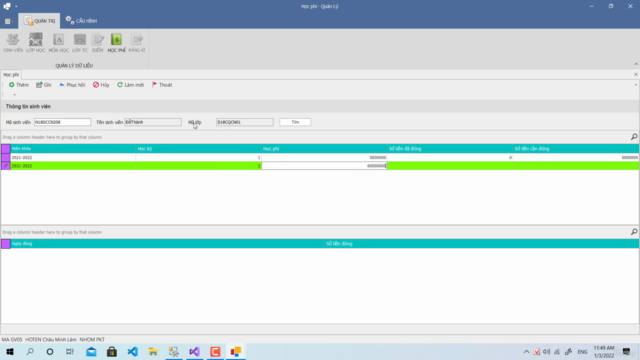Click first row's Số tiền đã đóng cell
This screenshot has height=360, width=640.
click(x=450, y=158)
